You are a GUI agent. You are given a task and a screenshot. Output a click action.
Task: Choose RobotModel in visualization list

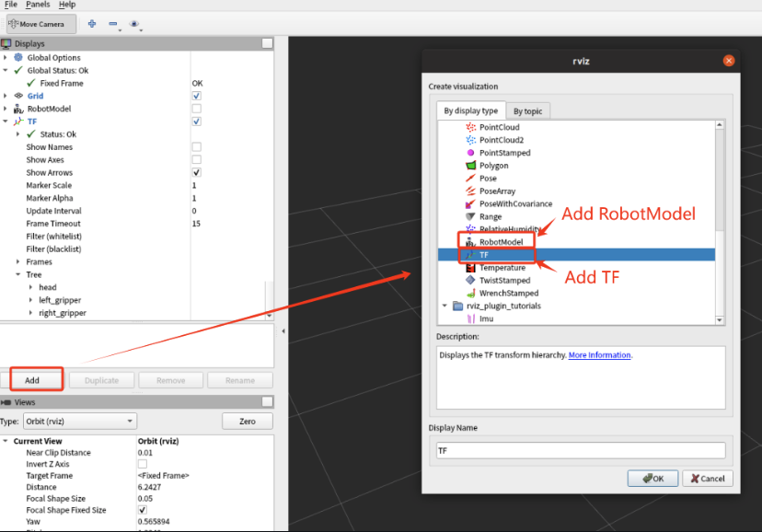[x=501, y=242]
